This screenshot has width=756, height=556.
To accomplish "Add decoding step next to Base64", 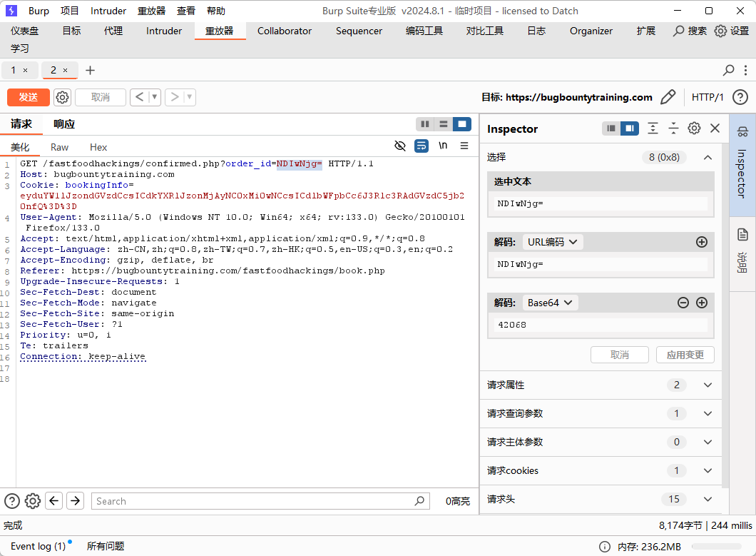I will [702, 303].
